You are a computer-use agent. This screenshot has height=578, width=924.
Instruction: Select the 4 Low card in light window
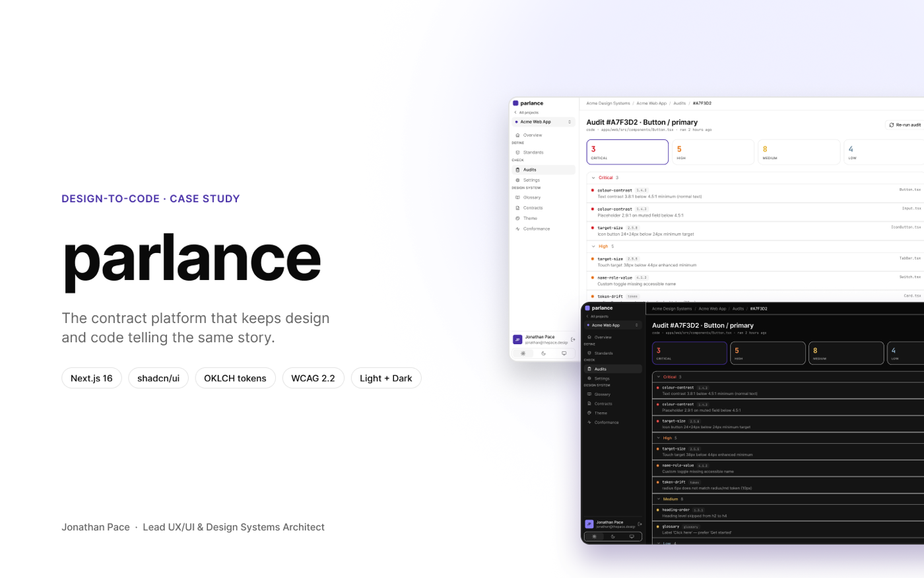884,152
